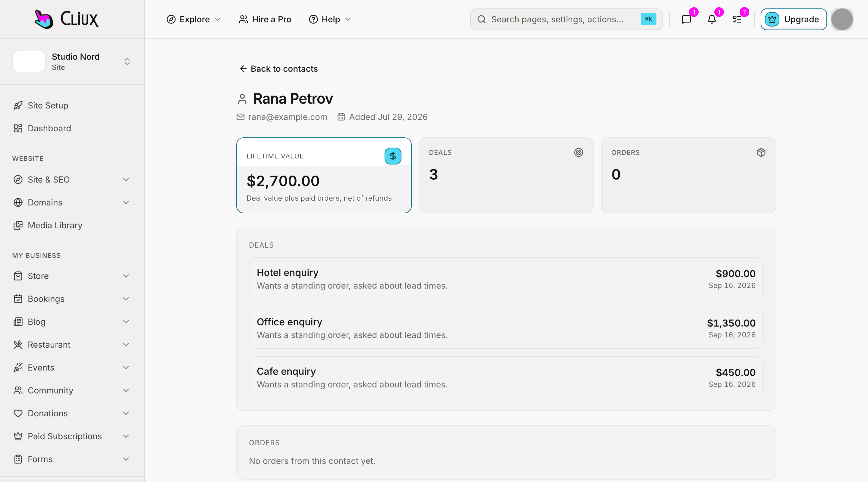Select the Deals count card
Viewport: 868px width, 482px height.
506,175
